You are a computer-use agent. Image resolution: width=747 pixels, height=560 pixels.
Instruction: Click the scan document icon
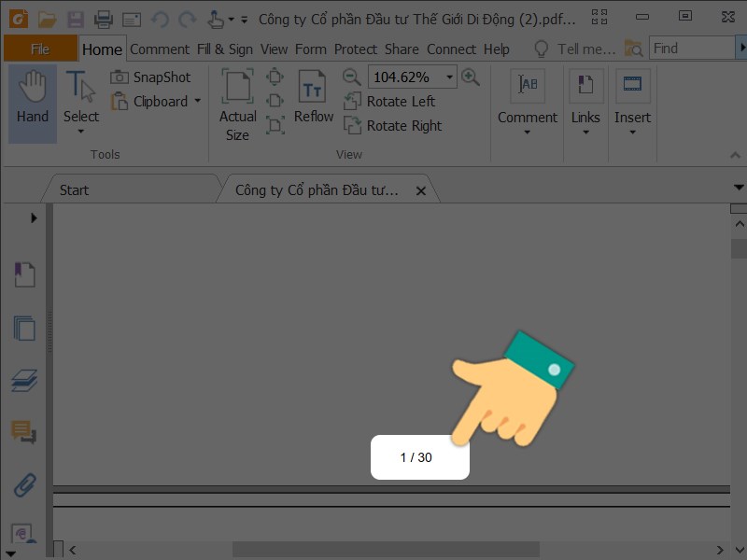pos(132,20)
